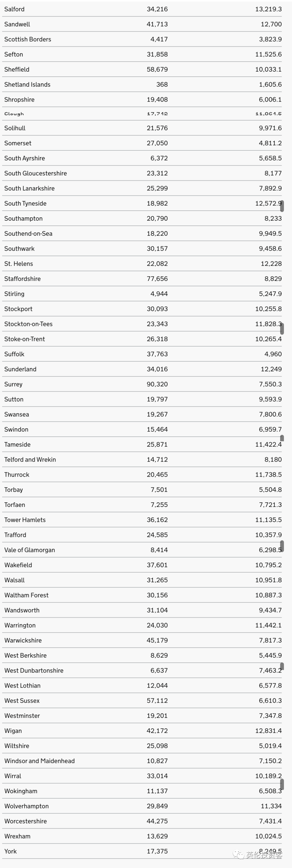Select the Telford and Wrekin row name
This screenshot has height=868, width=292.
30,460
